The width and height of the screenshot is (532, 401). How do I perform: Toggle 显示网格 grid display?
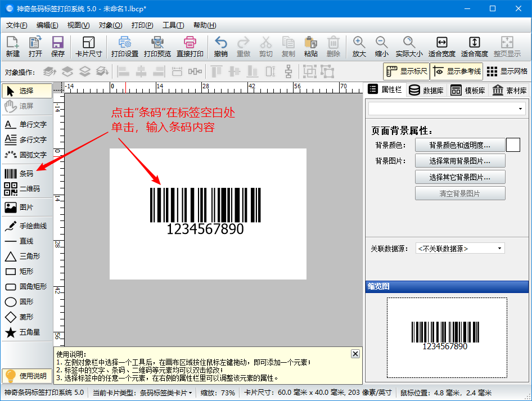point(507,71)
